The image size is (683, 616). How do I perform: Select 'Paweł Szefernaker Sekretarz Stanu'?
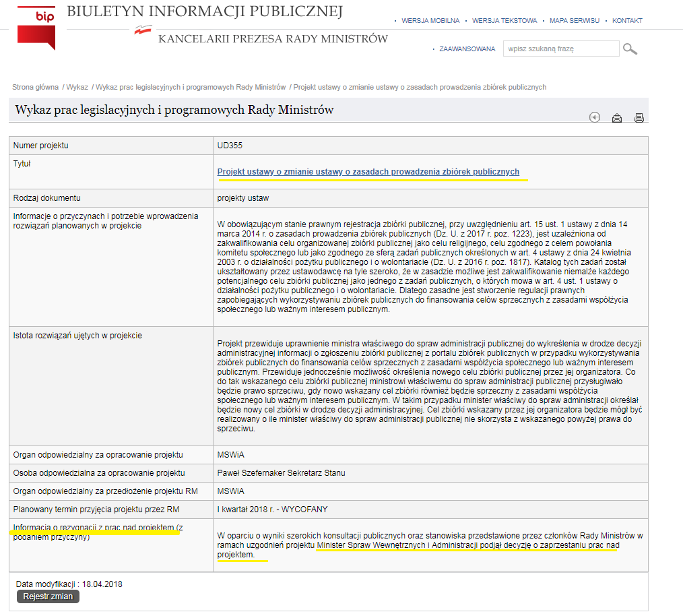[281, 473]
